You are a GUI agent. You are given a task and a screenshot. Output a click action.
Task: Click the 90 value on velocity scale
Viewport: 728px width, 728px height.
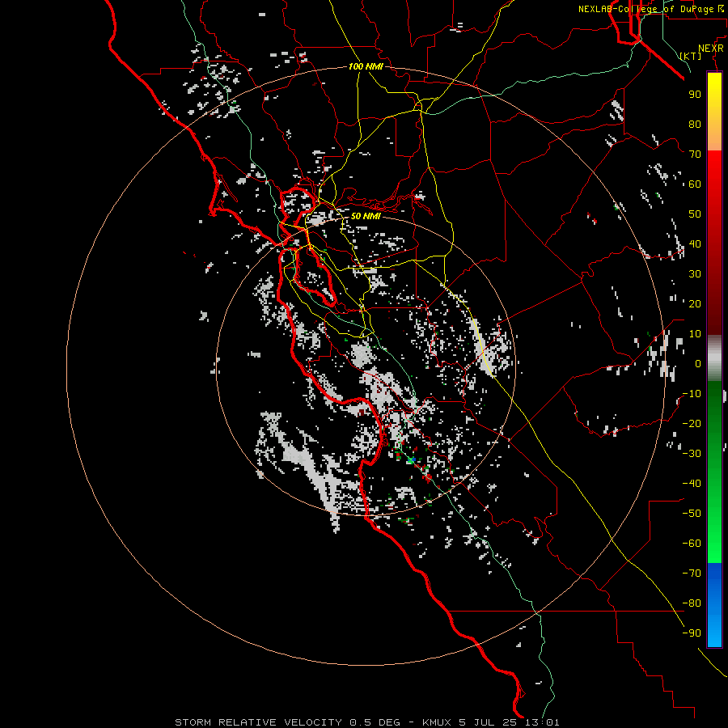(x=695, y=95)
